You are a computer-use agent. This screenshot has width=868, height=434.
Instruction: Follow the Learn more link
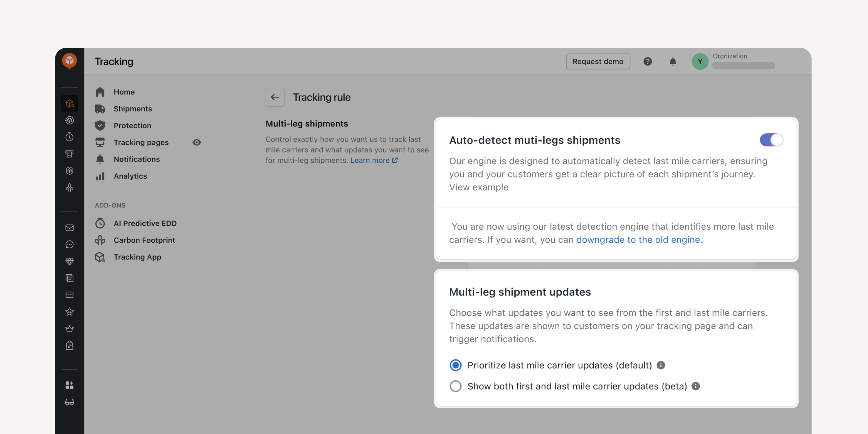tap(374, 160)
